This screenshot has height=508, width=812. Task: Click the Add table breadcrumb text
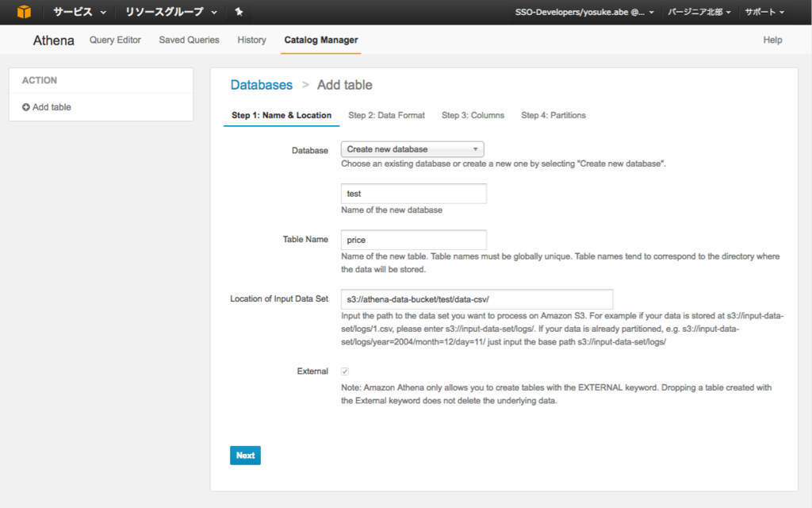click(344, 85)
